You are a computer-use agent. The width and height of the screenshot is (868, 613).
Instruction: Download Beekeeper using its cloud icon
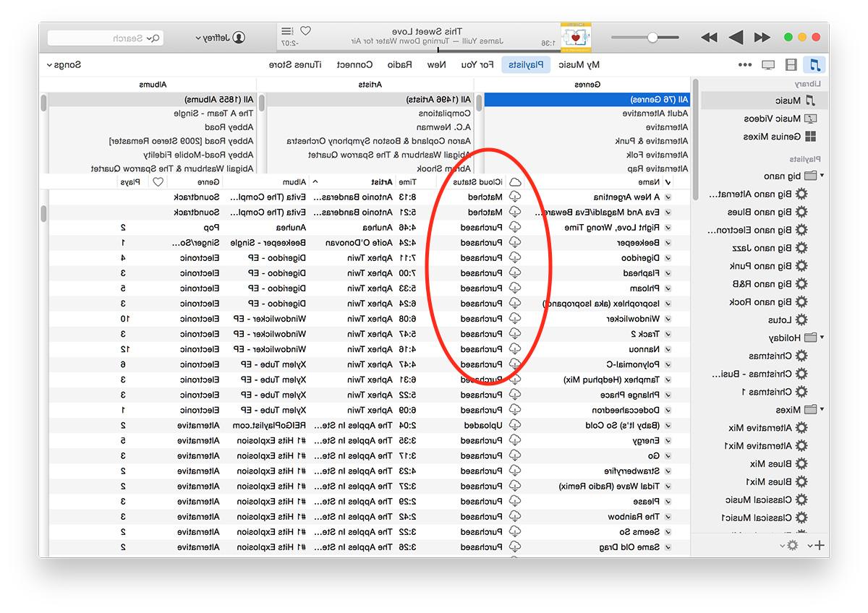click(x=515, y=243)
